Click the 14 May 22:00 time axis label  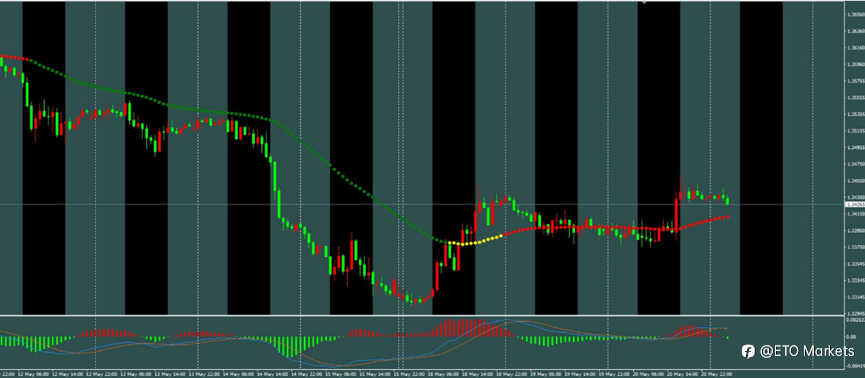307,374
